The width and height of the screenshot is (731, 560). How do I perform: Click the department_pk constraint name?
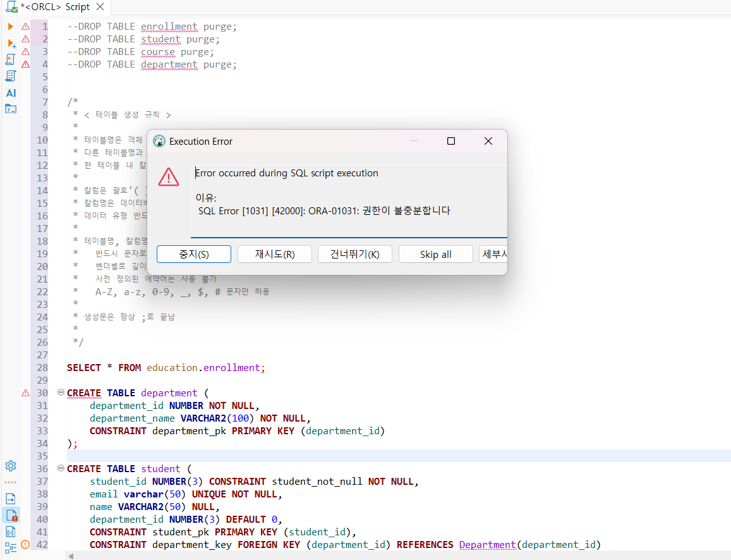pos(190,431)
